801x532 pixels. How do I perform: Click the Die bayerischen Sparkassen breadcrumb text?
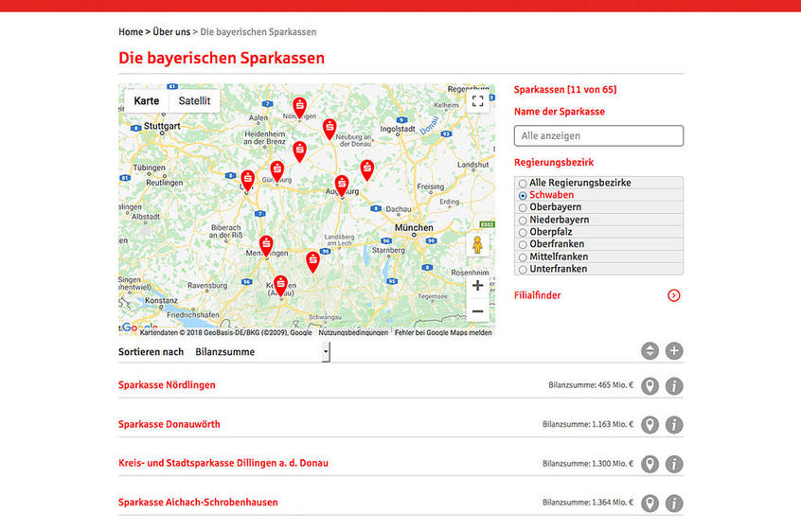tap(258, 31)
